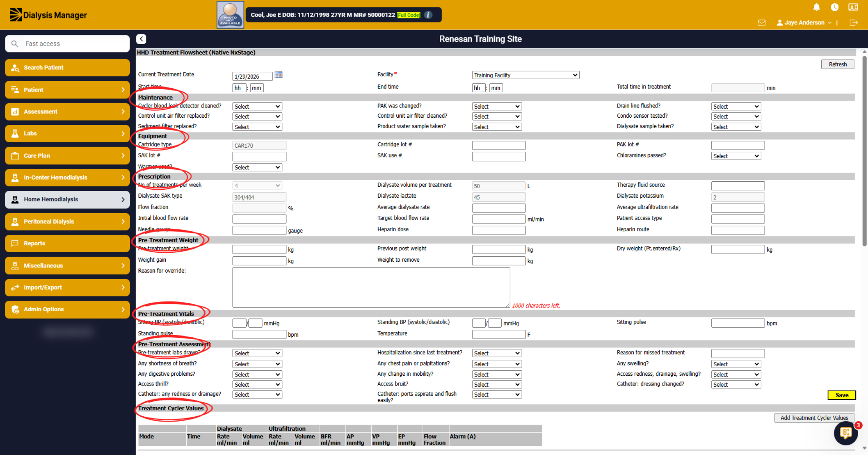Open Any shortness of breath dropdown
The image size is (868, 455).
click(257, 364)
